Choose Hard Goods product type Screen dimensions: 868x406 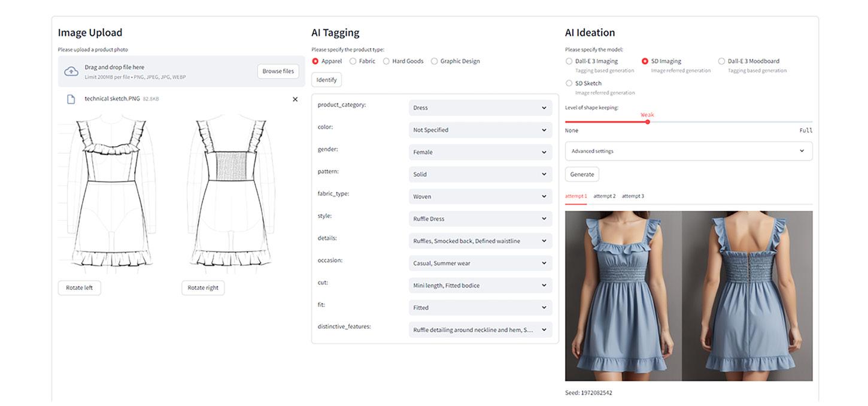coord(387,61)
